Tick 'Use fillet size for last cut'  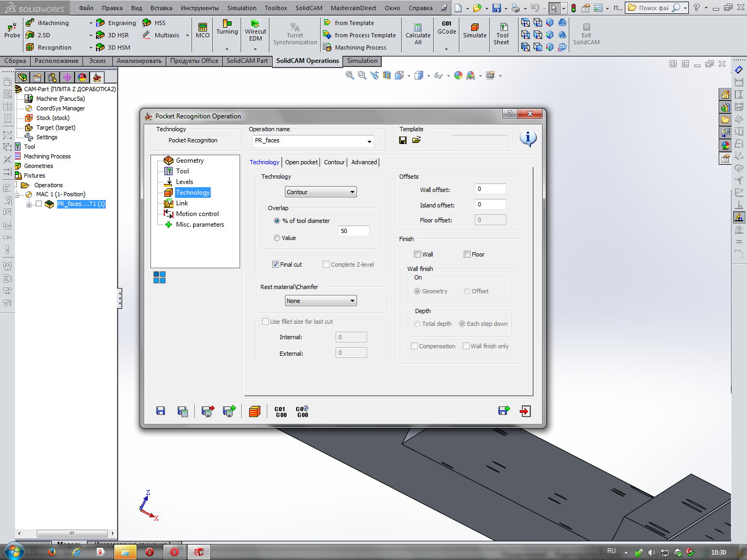click(x=265, y=322)
